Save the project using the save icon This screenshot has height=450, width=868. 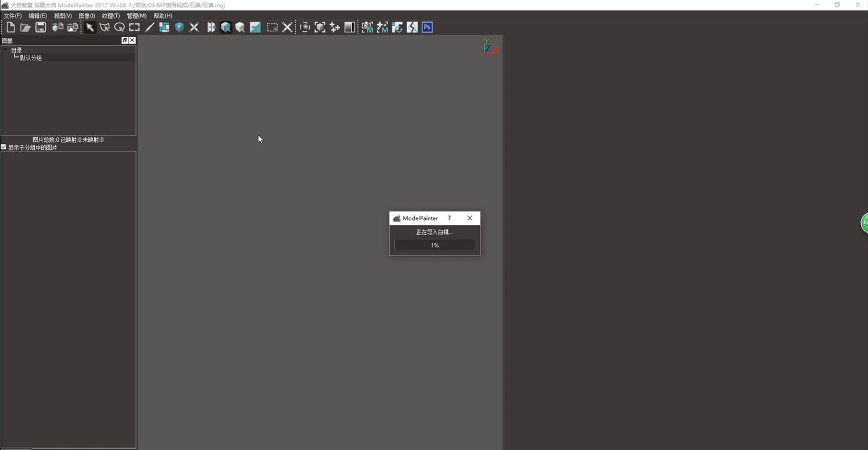coord(40,27)
